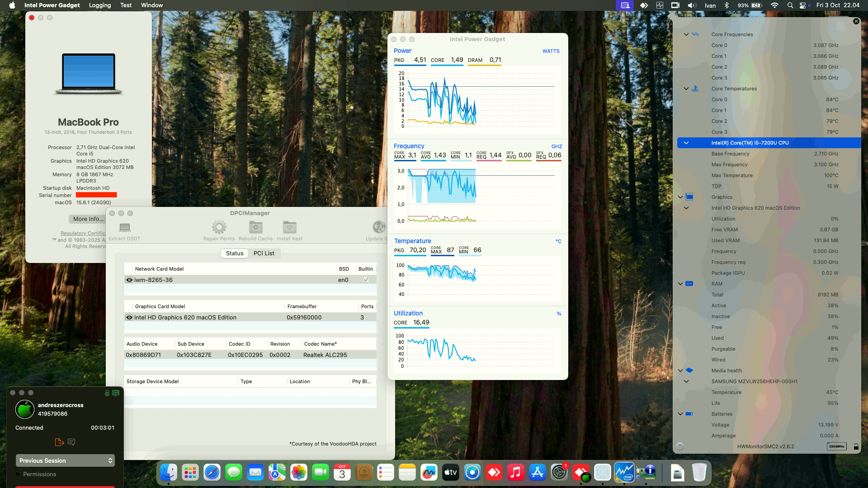868x488 pixels.
Task: Click the °C unit label in Temperature section
Action: pos(558,241)
